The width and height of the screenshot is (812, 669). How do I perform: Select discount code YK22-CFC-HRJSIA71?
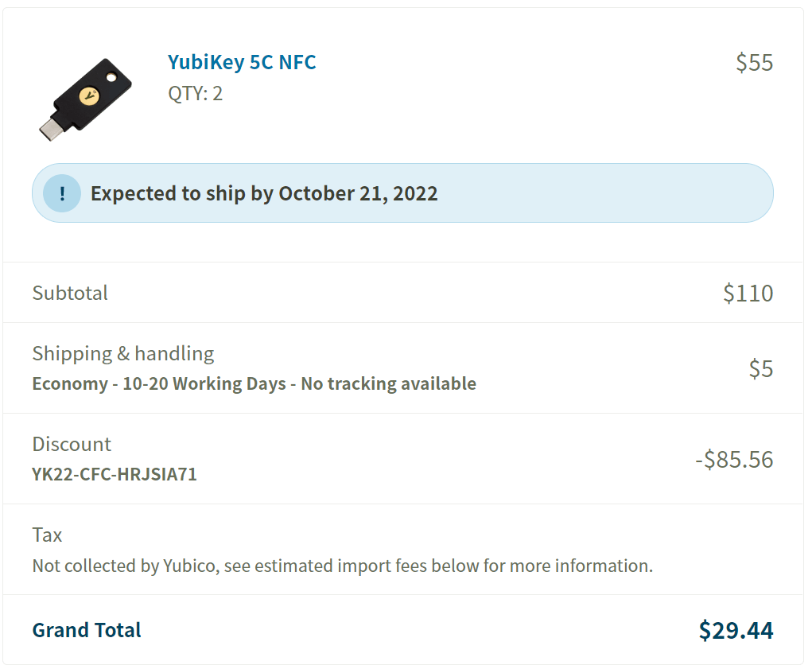click(115, 474)
